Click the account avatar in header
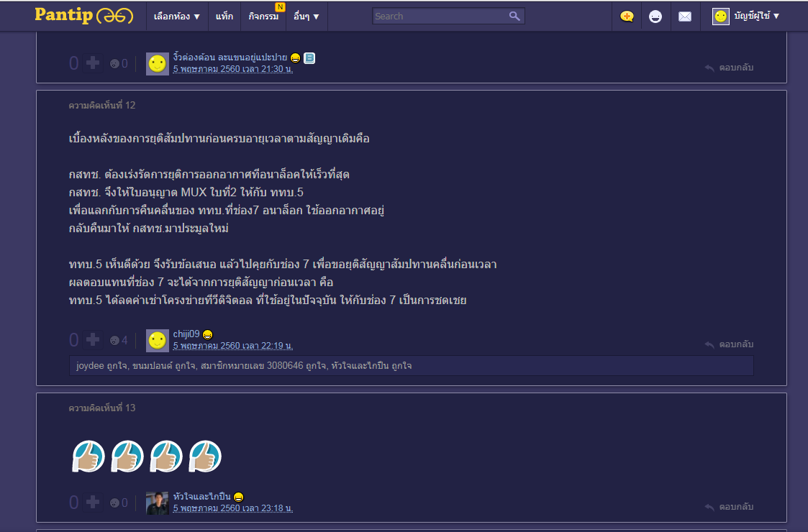The width and height of the screenshot is (808, 532). (720, 17)
